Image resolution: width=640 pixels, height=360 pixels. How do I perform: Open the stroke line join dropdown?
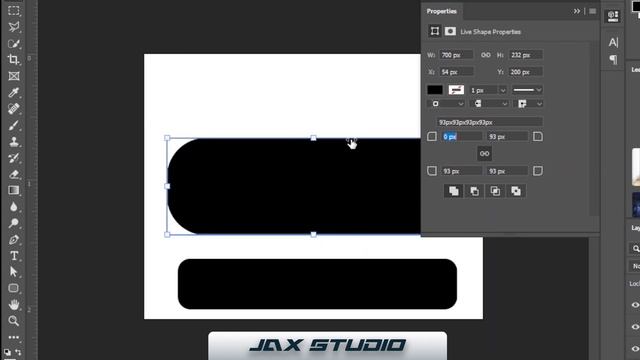pyautogui.click(x=529, y=104)
